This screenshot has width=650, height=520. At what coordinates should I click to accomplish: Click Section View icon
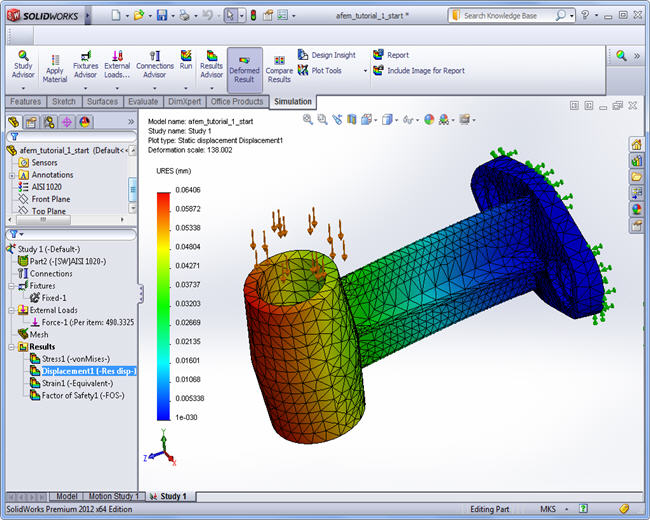(x=352, y=120)
